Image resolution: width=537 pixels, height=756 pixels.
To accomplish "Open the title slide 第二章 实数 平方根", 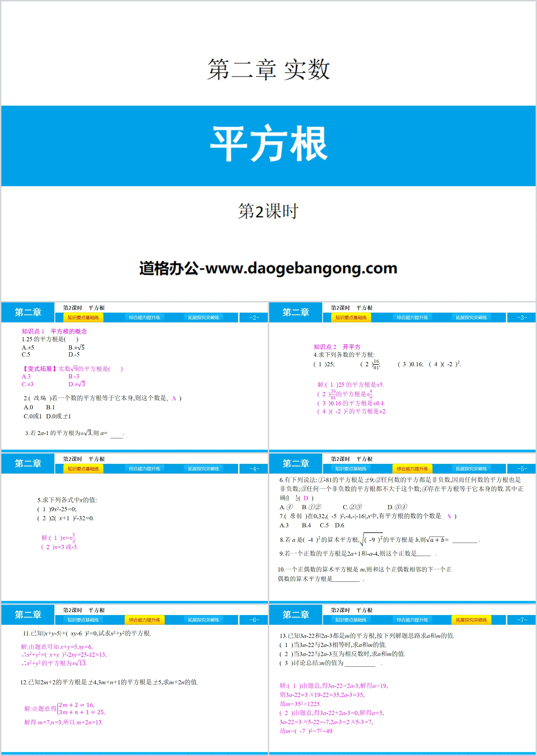I will [269, 151].
